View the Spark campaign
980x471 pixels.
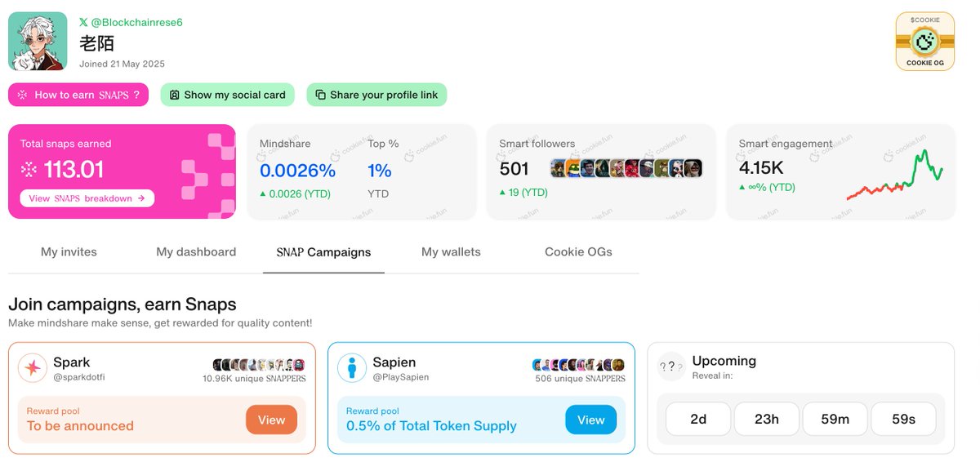[x=271, y=420]
